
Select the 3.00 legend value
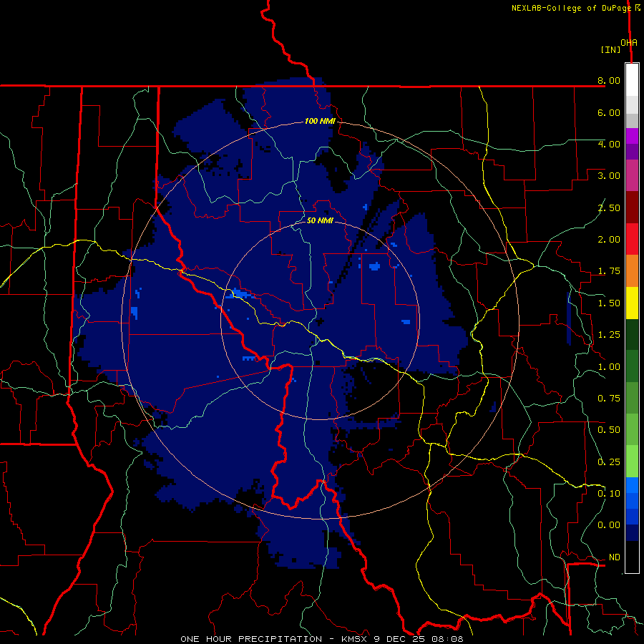click(609, 176)
